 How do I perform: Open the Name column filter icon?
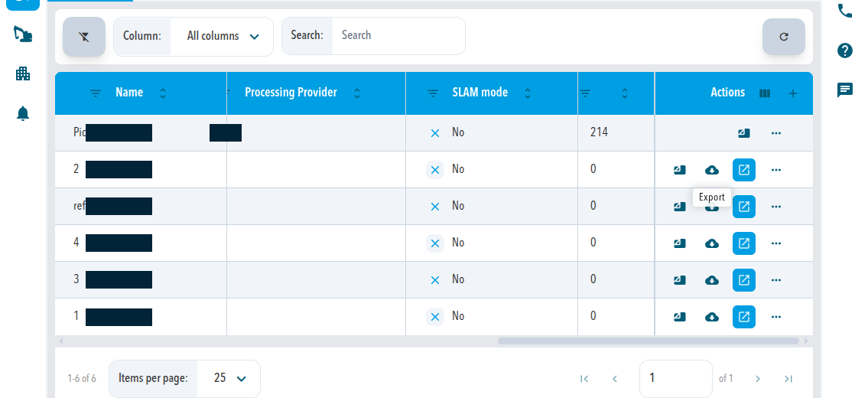point(96,93)
